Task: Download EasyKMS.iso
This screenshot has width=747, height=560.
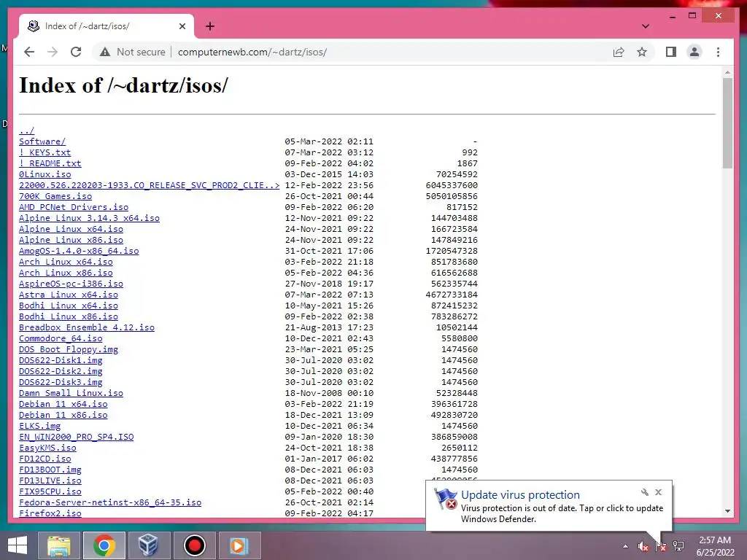Action: point(47,448)
